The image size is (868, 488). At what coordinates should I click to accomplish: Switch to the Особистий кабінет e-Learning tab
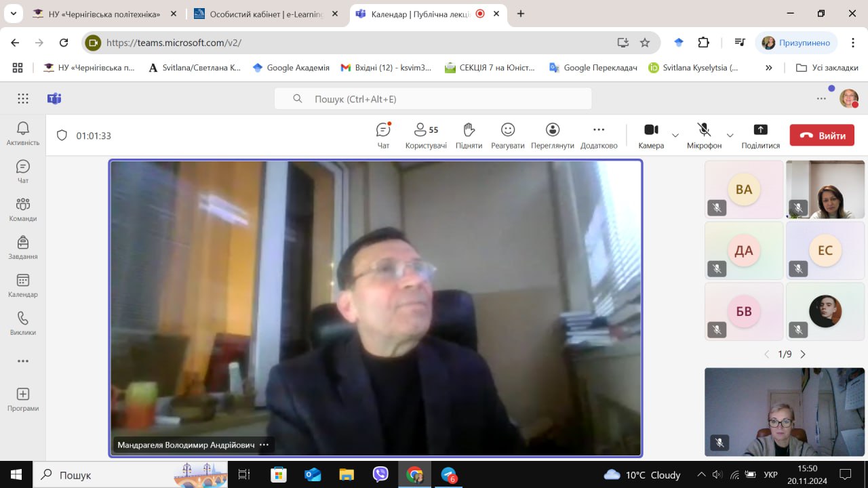point(264,14)
